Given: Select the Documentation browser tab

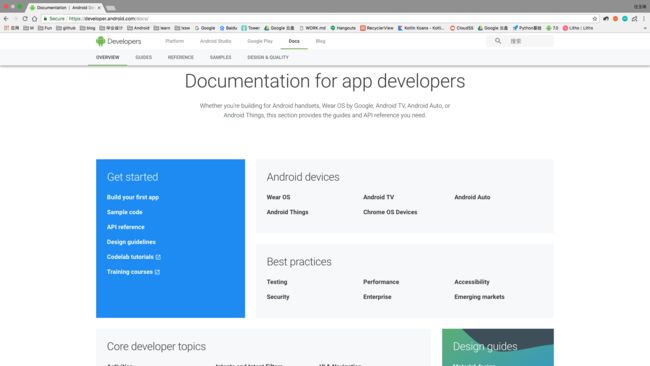Looking at the screenshot, I should 65,7.
